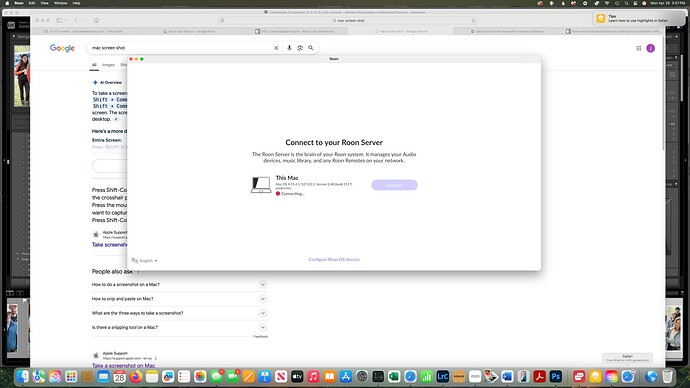Image resolution: width=690 pixels, height=388 pixels.
Task: Switch to the Images search tab
Action: (x=108, y=65)
